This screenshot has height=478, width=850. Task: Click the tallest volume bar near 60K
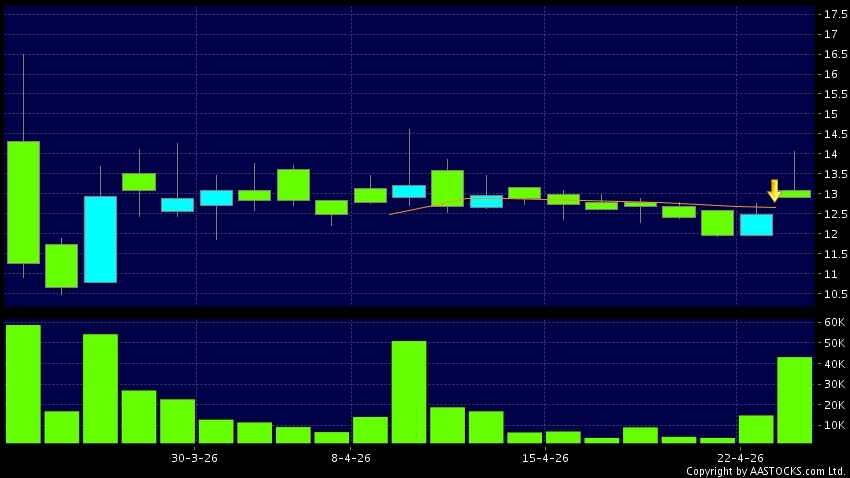point(23,384)
